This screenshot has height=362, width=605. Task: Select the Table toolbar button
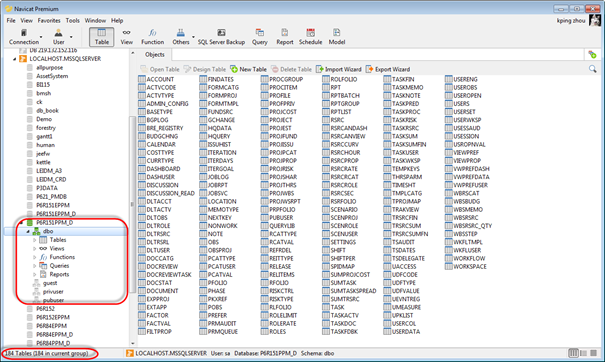coord(101,37)
